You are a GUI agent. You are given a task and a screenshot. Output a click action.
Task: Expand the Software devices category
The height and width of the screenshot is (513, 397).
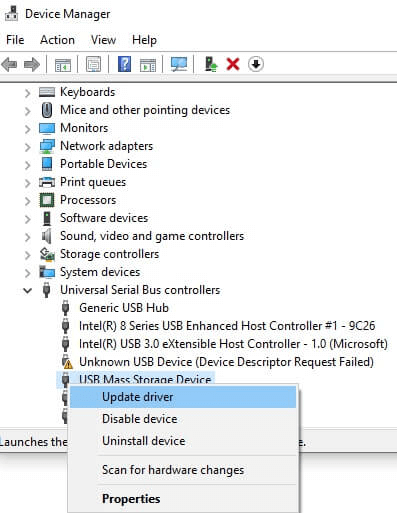(x=28, y=219)
